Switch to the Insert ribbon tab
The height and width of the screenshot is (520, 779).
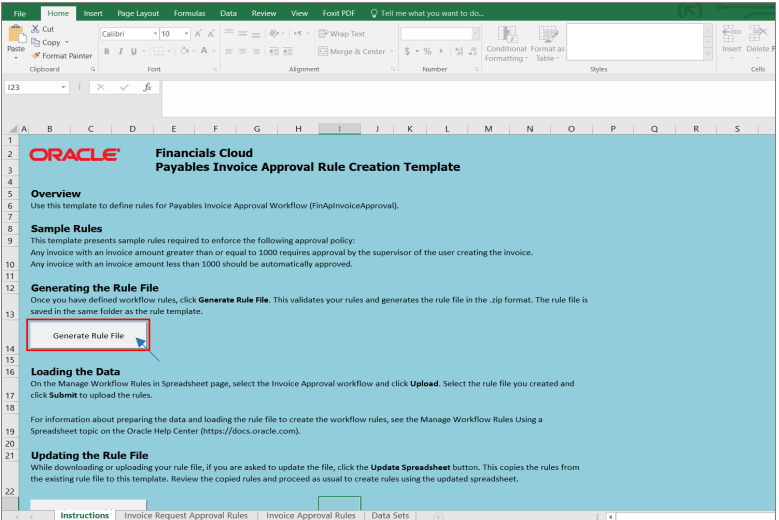pyautogui.click(x=93, y=13)
